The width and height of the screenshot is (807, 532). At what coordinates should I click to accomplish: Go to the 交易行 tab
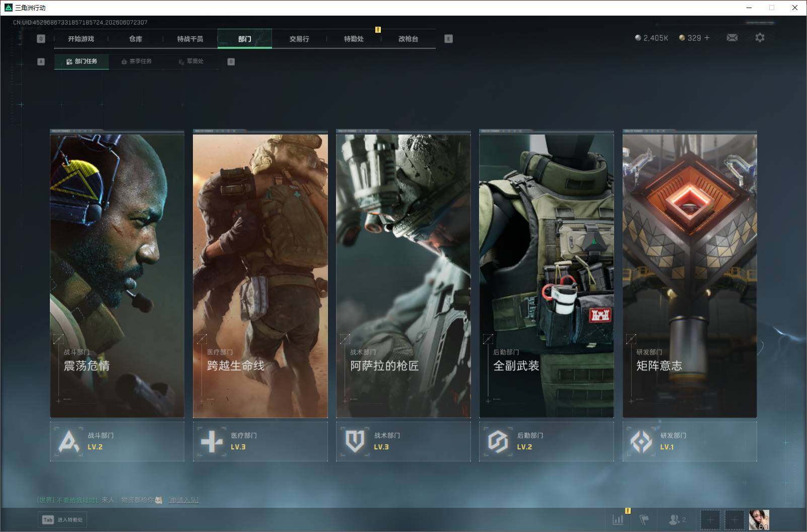pyautogui.click(x=299, y=39)
